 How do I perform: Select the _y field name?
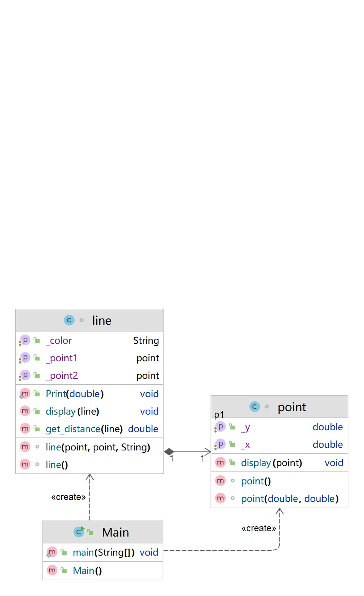click(246, 428)
